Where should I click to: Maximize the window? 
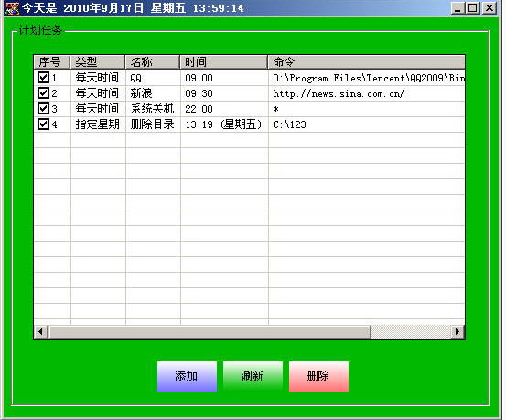click(x=473, y=8)
